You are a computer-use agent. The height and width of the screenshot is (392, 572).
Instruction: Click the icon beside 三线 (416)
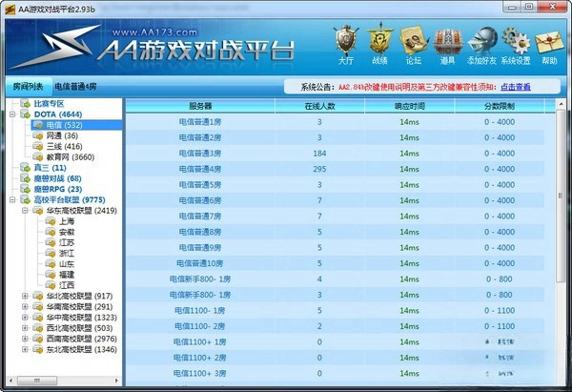(37, 146)
